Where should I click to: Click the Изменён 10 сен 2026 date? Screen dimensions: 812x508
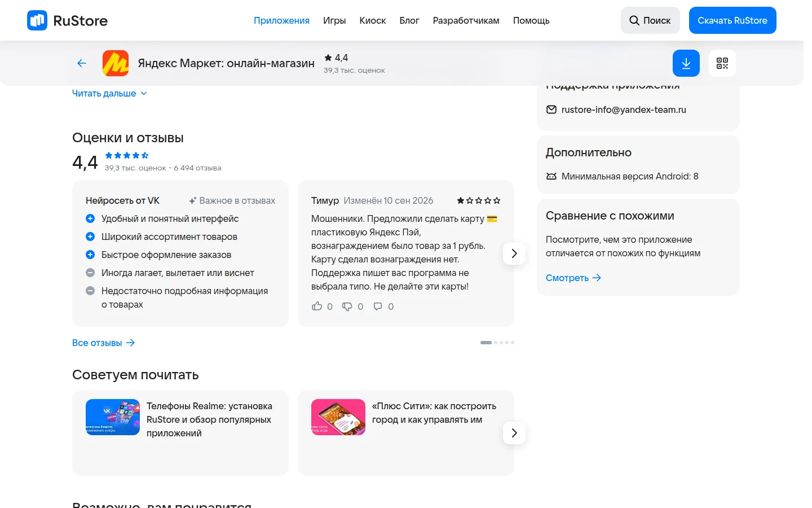point(389,200)
